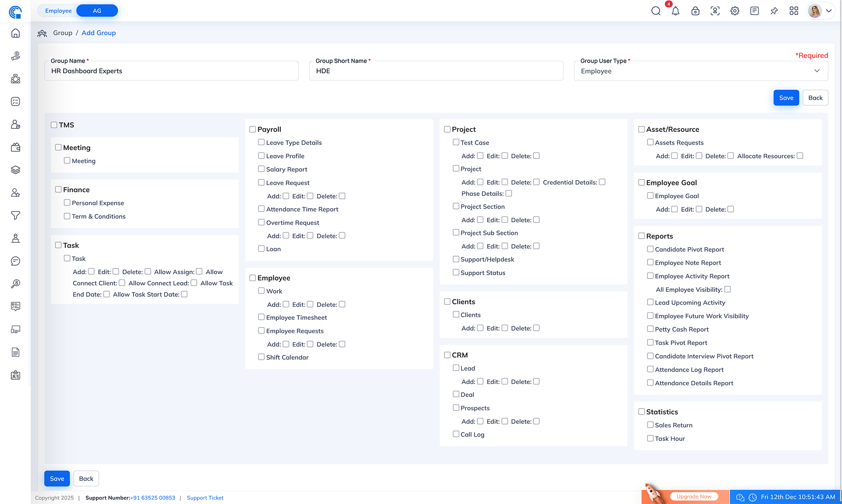The image size is (842, 504).
Task: Click the pin icon in header
Action: [774, 11]
